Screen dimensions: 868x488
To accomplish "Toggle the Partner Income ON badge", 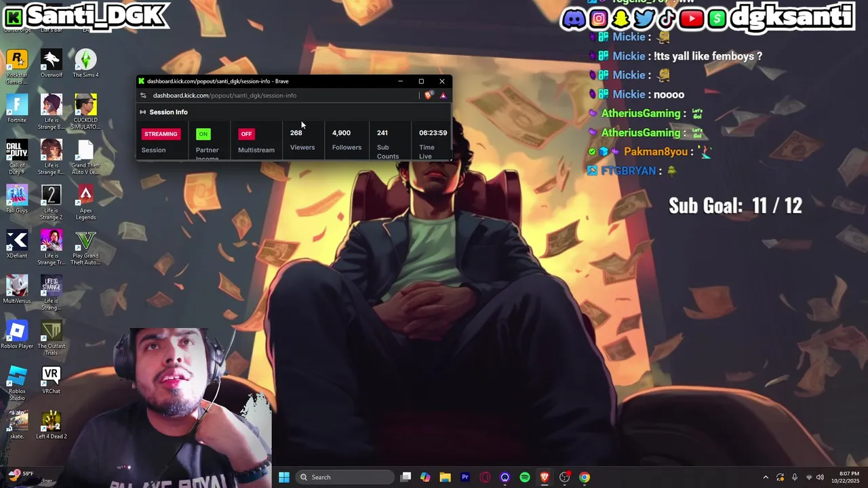I will [x=203, y=134].
